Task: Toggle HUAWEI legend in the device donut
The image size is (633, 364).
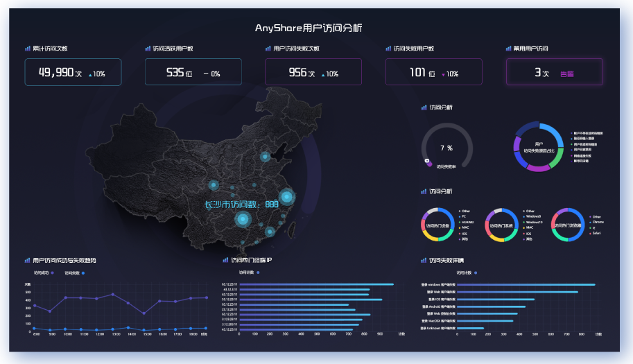Action: (x=466, y=223)
